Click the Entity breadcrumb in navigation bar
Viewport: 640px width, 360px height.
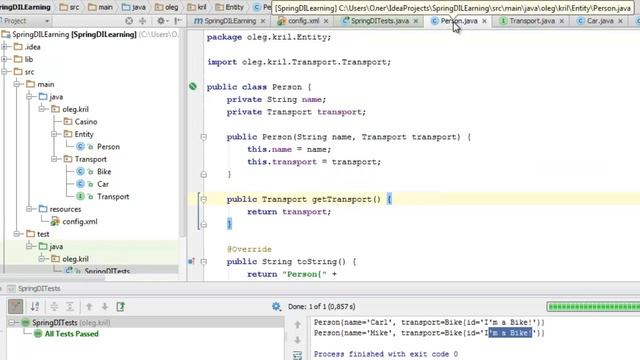pos(229,7)
